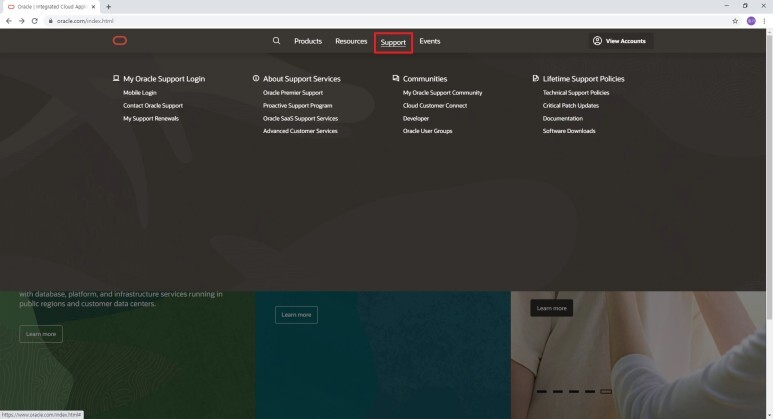Image resolution: width=773 pixels, height=419 pixels.
Task: Open My Support Renewals link
Action: click(151, 118)
